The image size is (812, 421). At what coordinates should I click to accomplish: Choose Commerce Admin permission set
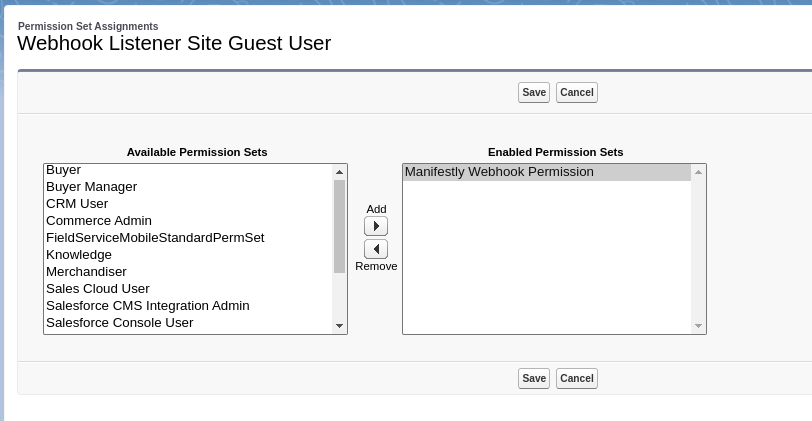(x=99, y=221)
